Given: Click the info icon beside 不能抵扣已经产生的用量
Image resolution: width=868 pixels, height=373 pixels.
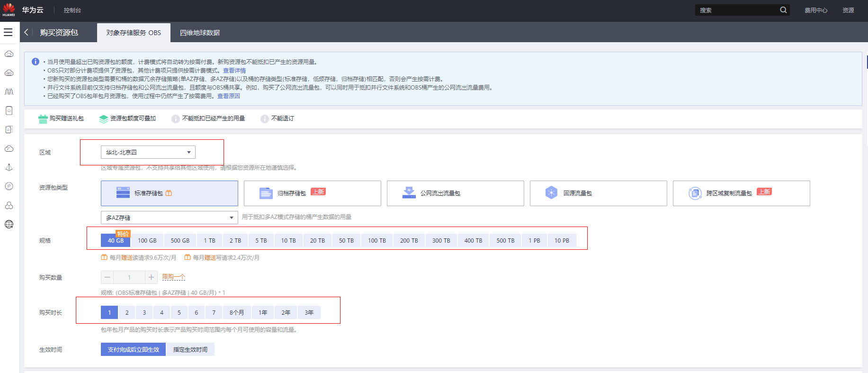Looking at the screenshot, I should coord(176,119).
